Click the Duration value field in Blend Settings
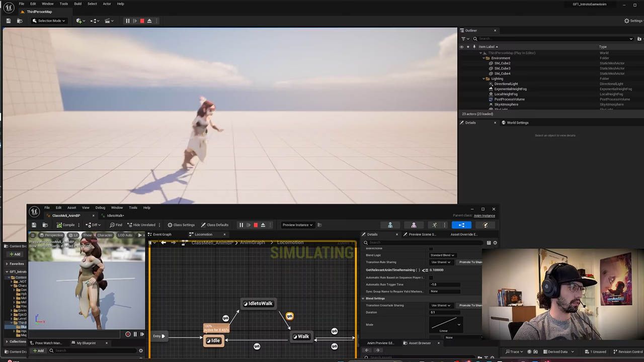 pos(445,312)
